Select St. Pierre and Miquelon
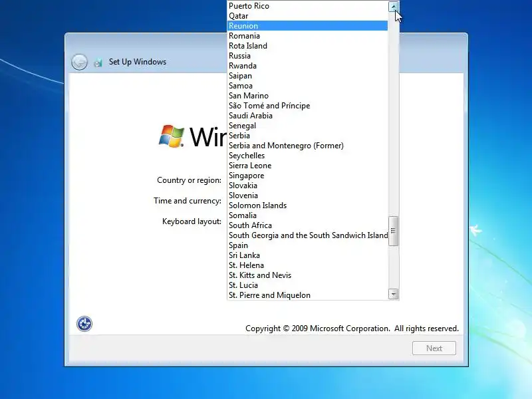Image resolution: width=532 pixels, height=399 pixels. pos(307,295)
